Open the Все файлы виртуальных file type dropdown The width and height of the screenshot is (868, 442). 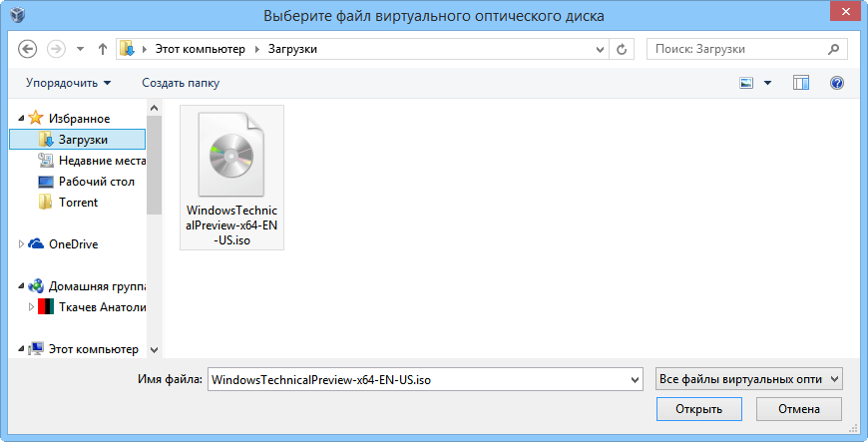[748, 380]
